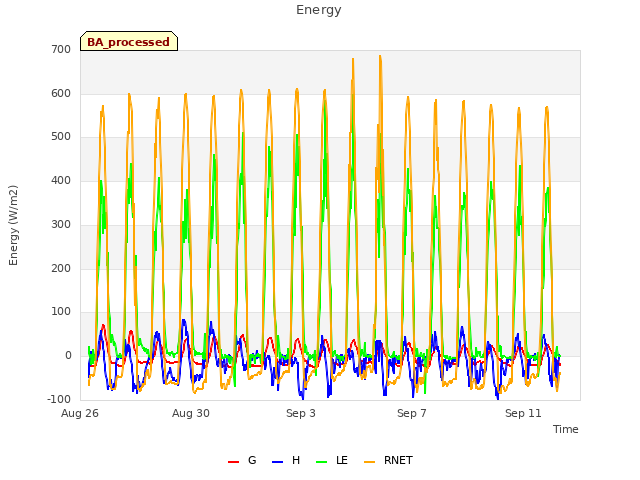Click the Aug 30 x-axis tick label

[x=191, y=413]
